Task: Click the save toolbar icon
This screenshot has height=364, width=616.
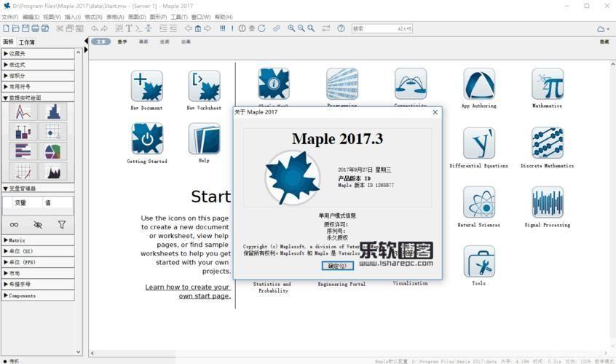Action: tap(25, 28)
